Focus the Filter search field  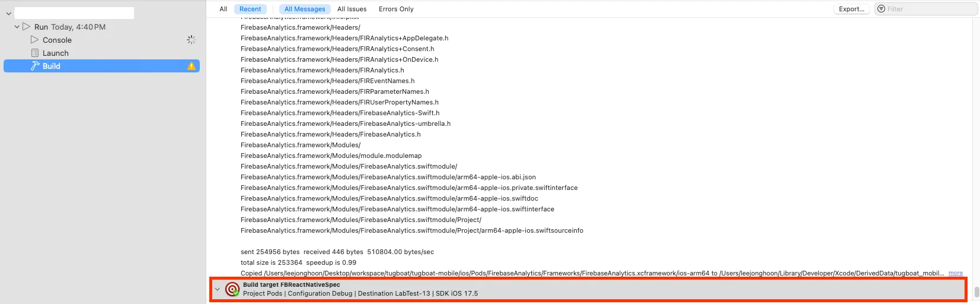point(926,9)
